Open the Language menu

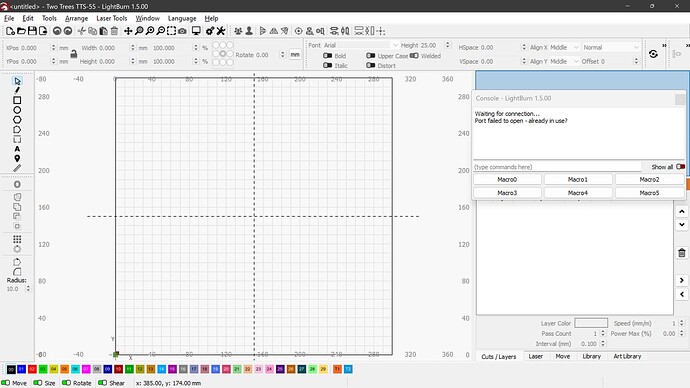coord(182,18)
